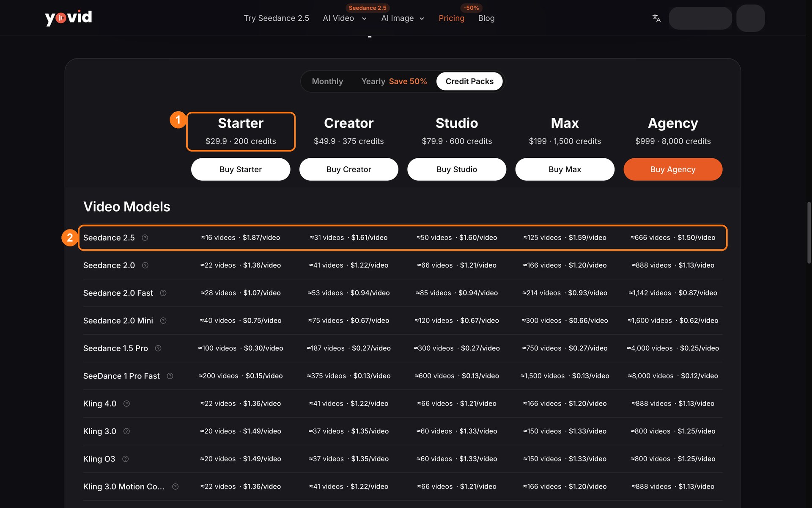The image size is (812, 508).
Task: Click the Seedance 2.5 model name
Action: [x=109, y=238]
